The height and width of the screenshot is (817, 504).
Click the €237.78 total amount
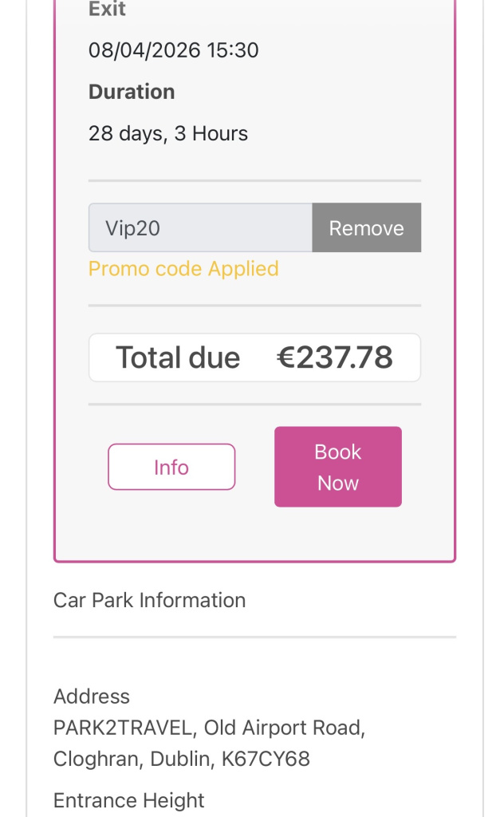[x=334, y=357]
